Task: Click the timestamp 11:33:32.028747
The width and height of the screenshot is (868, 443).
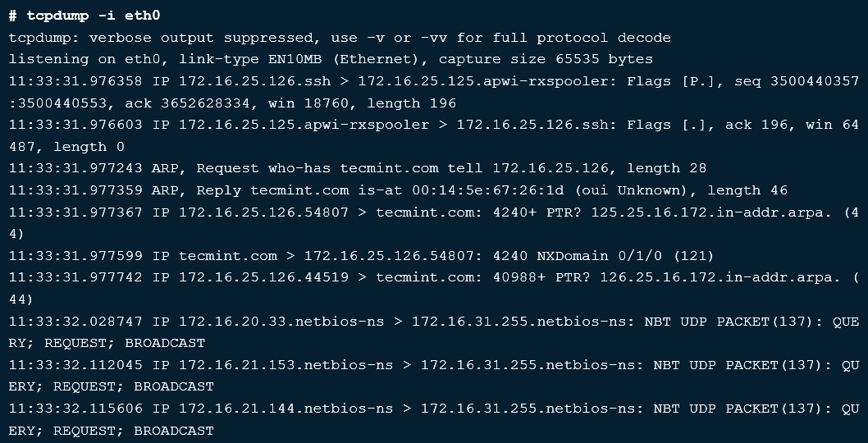Action: [x=75, y=322]
